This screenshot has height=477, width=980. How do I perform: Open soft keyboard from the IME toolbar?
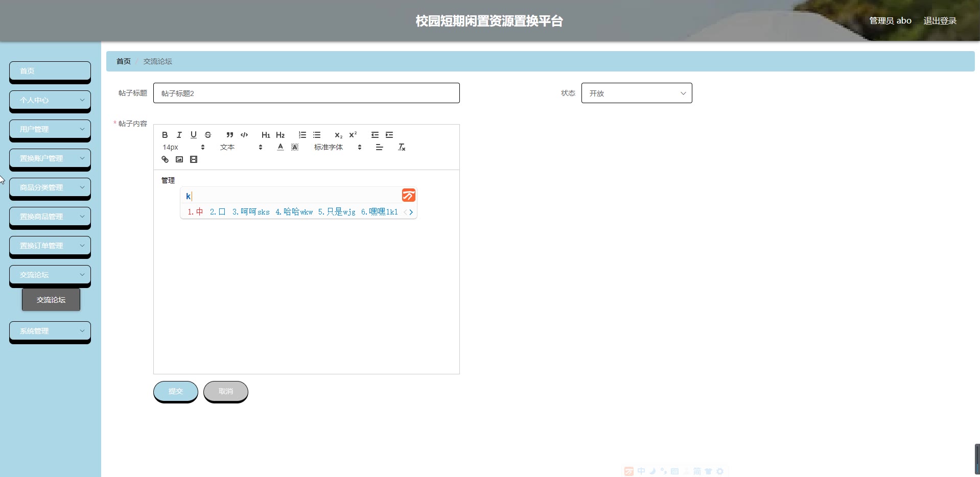point(674,471)
